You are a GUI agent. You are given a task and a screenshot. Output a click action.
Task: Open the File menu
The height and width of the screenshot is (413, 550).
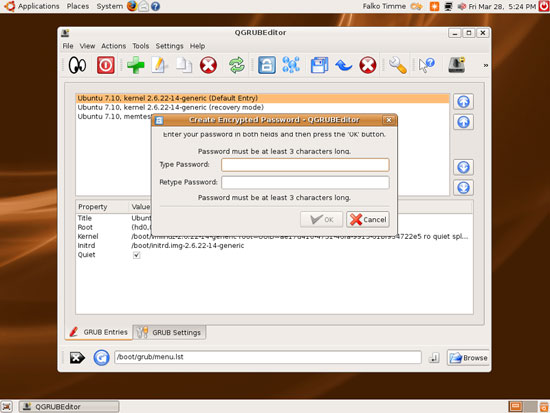[x=68, y=46]
